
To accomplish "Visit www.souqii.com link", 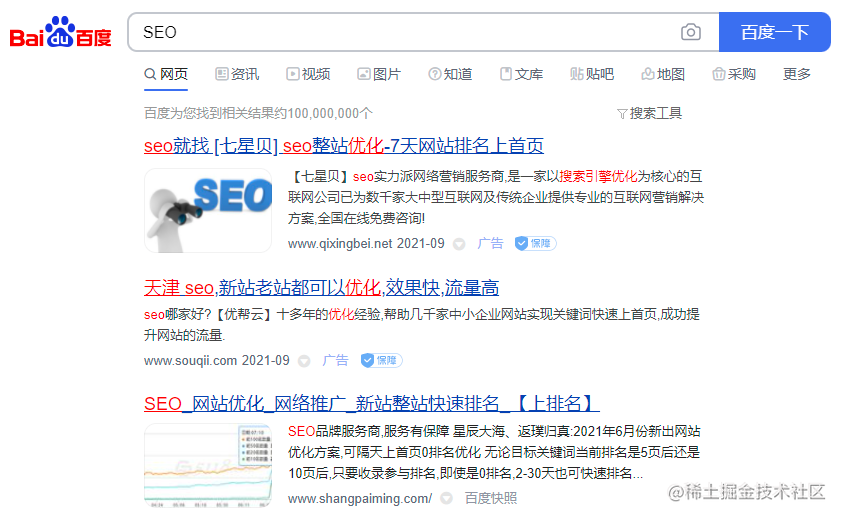I will tap(191, 360).
